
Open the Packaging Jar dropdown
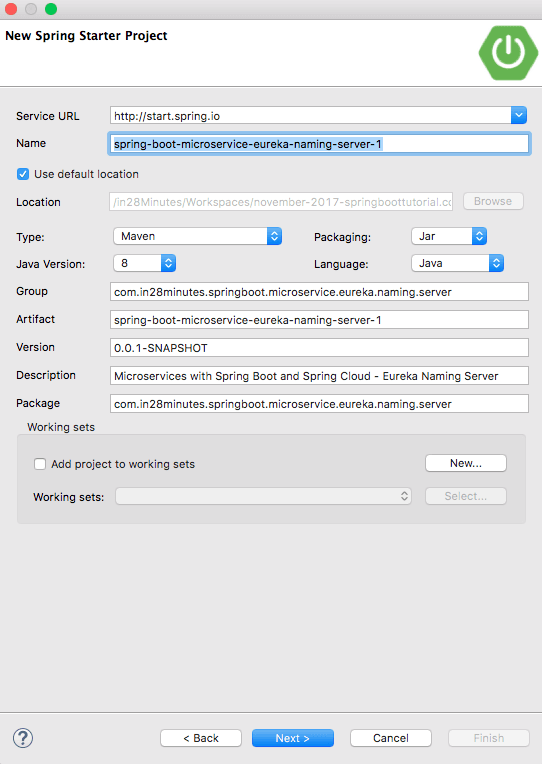[449, 236]
